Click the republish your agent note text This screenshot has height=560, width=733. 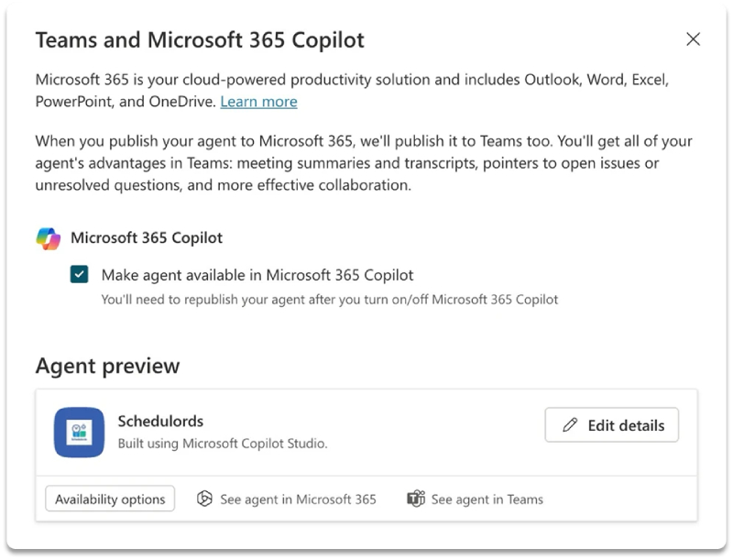click(330, 299)
